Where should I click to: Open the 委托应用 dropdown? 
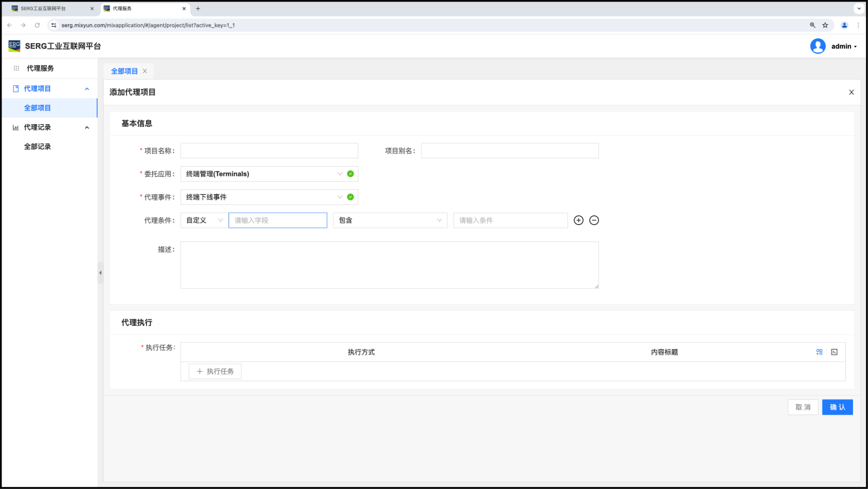coord(263,174)
